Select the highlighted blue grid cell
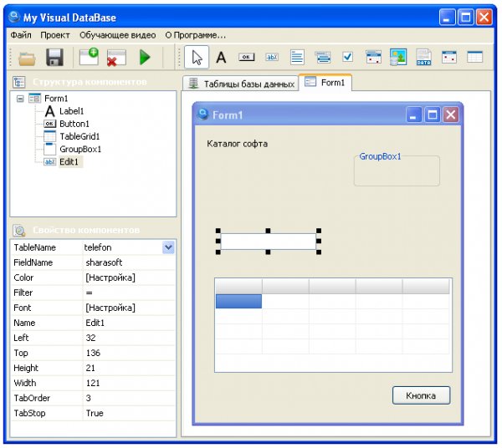Viewport: 502px width, 448px height. coord(238,301)
